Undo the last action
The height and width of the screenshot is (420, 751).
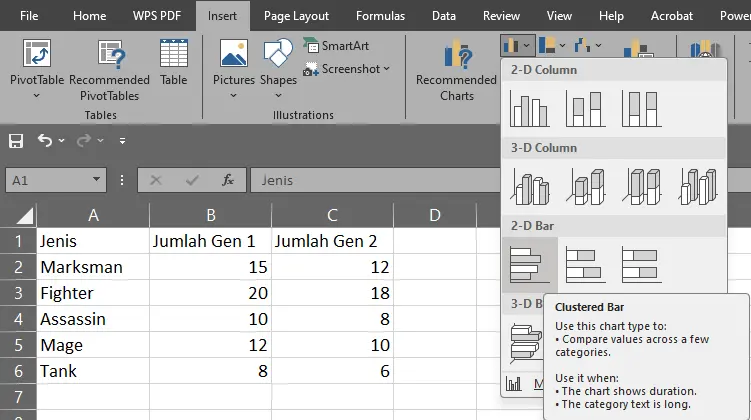point(45,141)
